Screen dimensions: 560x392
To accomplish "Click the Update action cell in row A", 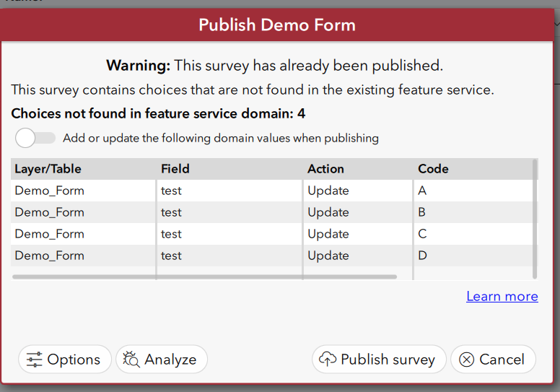I will tap(328, 191).
